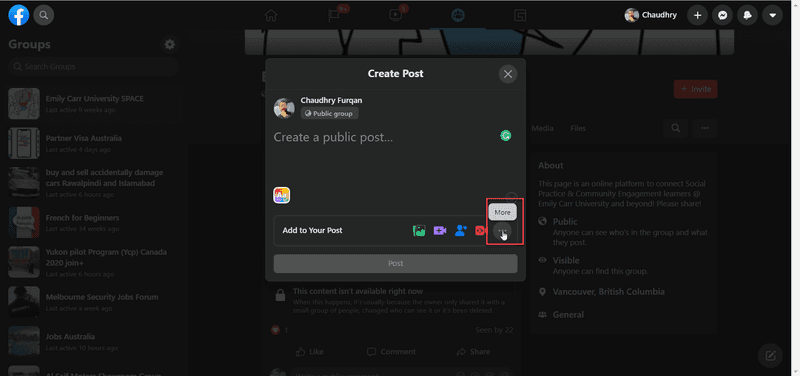Open the French for Beginners group
The width and height of the screenshot is (800, 376).
[93, 222]
